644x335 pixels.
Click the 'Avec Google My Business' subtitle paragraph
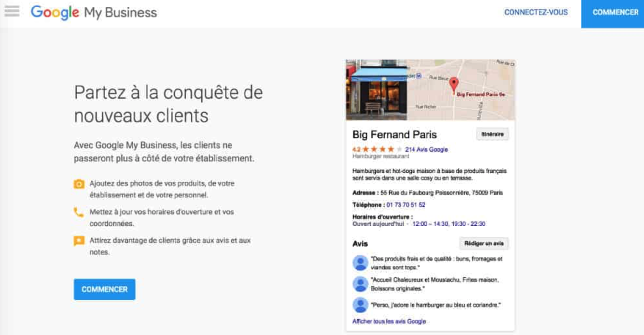tap(164, 152)
